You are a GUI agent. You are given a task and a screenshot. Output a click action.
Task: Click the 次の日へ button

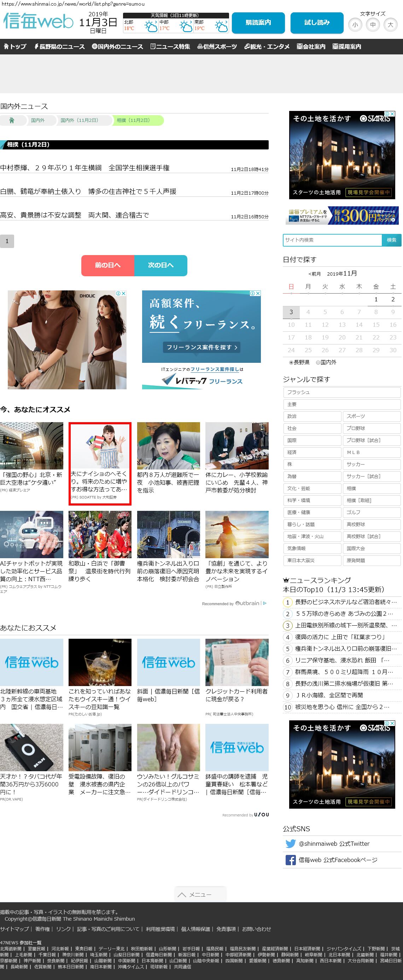pyautogui.click(x=160, y=265)
